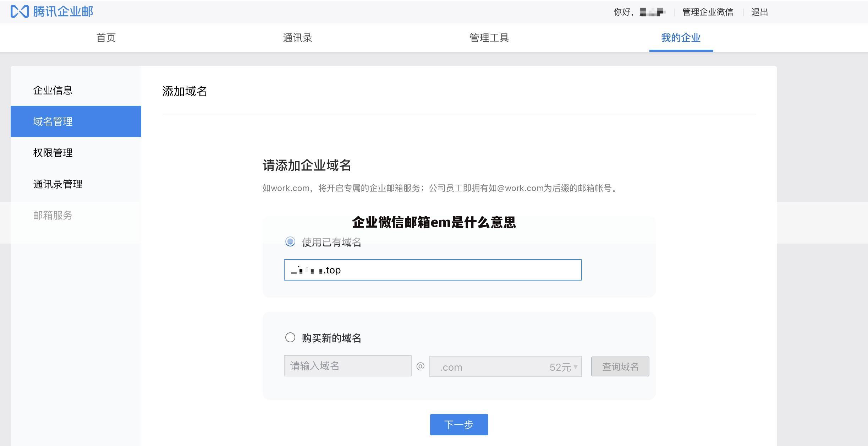Click 管理企业微信 link

(708, 12)
